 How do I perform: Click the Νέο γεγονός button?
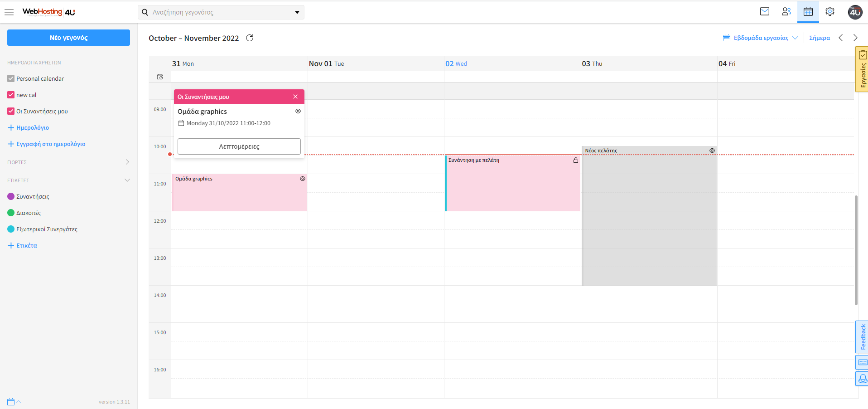(x=68, y=37)
